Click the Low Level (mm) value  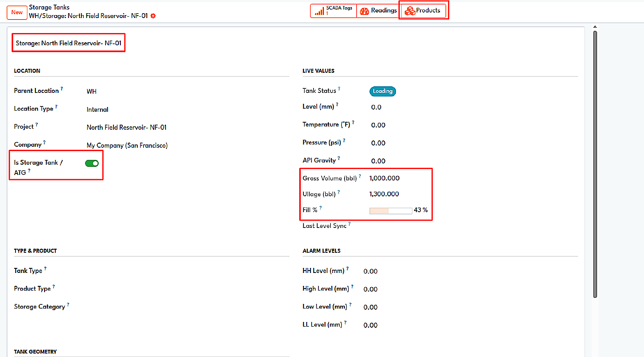click(370, 307)
